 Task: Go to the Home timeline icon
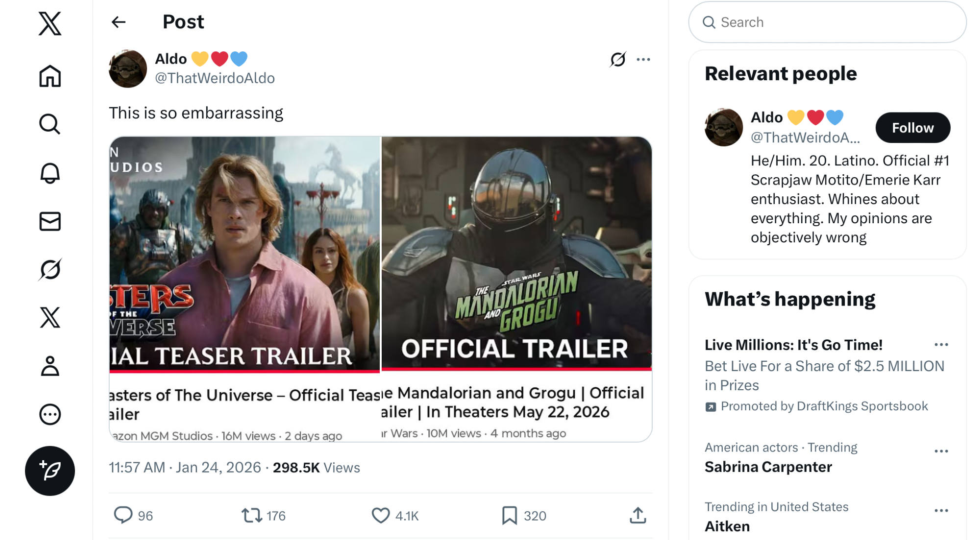coord(50,76)
